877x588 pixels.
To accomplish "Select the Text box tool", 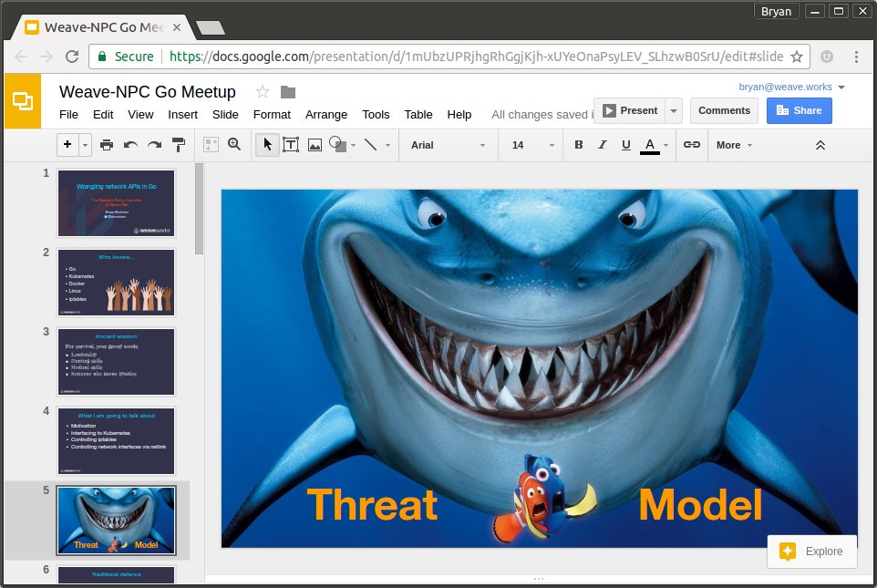I will tap(291, 145).
